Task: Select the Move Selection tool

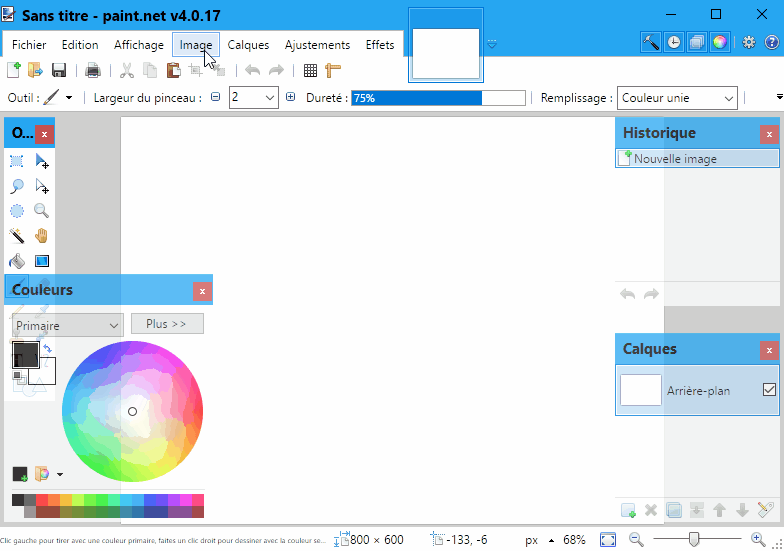Action: point(42,186)
